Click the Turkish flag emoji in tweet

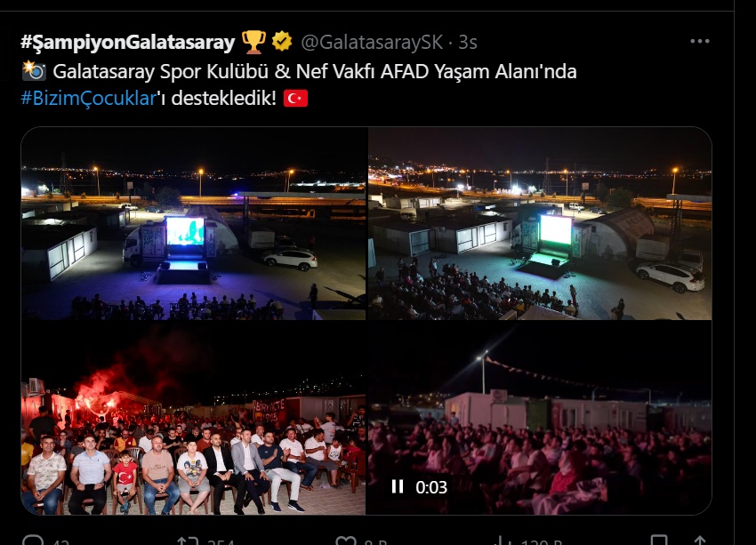tap(295, 99)
